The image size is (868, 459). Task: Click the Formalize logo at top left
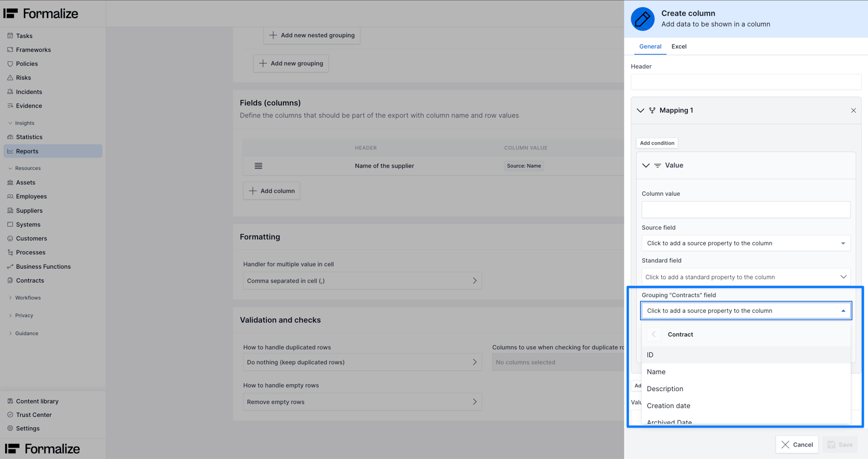coord(41,13)
